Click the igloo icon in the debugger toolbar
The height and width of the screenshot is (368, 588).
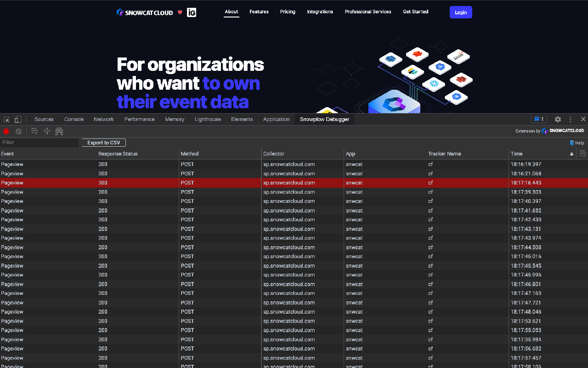pos(59,131)
